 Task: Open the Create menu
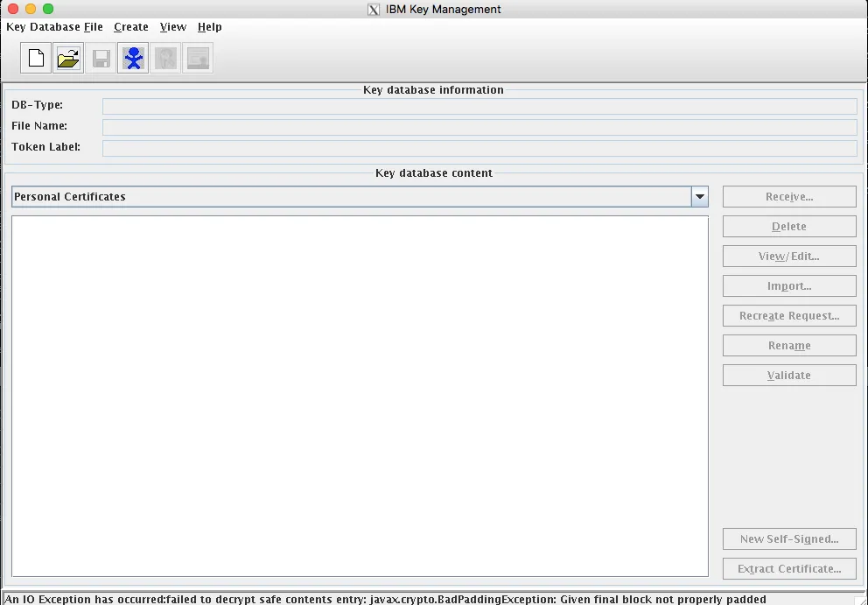tap(131, 26)
